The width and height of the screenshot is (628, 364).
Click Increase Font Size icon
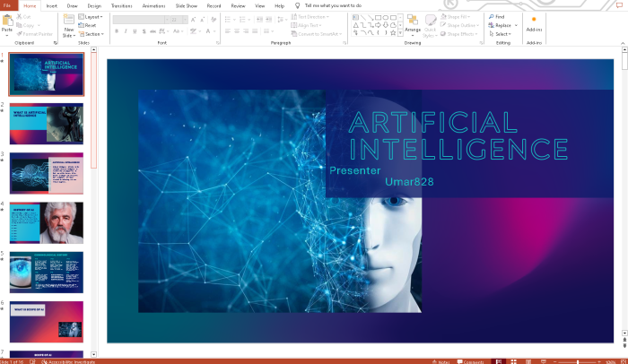[194, 20]
